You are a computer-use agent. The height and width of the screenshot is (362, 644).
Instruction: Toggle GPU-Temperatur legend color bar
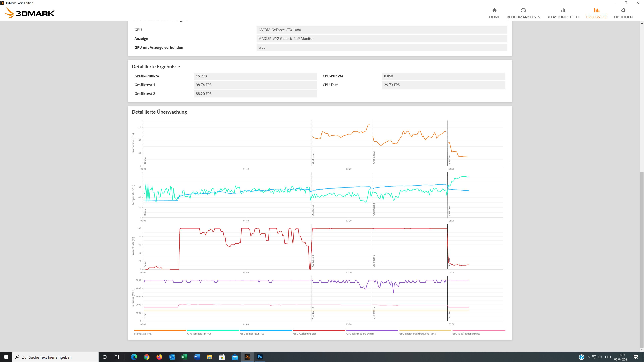click(266, 330)
